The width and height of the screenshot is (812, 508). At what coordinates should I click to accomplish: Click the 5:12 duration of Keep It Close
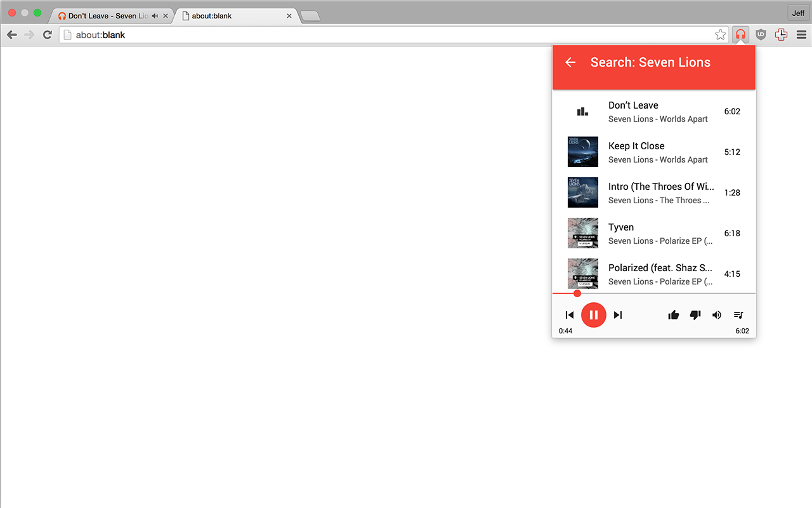(732, 152)
